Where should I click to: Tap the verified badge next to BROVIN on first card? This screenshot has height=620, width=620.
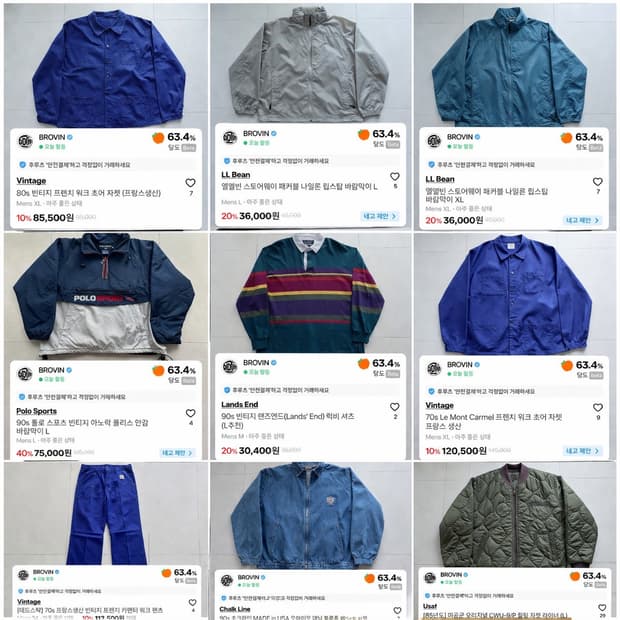[70, 137]
